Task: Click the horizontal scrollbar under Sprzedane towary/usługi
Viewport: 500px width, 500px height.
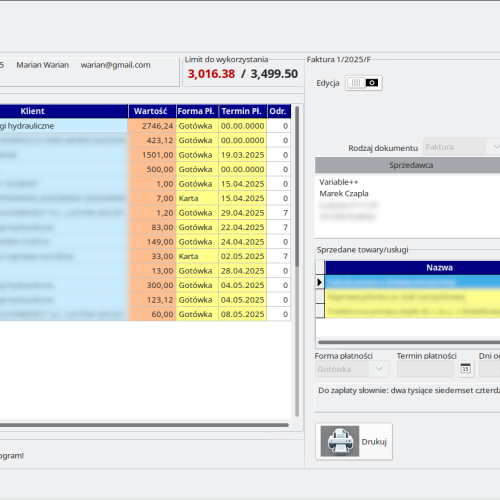Action: tap(409, 342)
